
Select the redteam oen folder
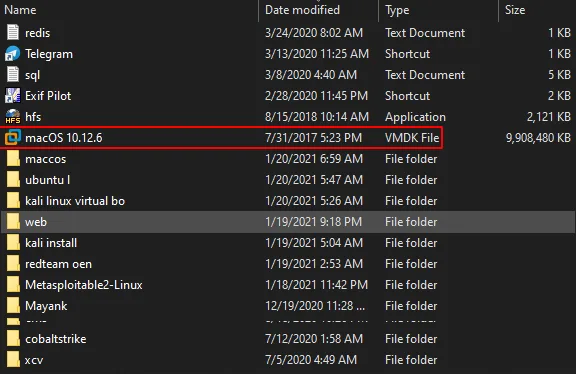[x=288, y=264]
